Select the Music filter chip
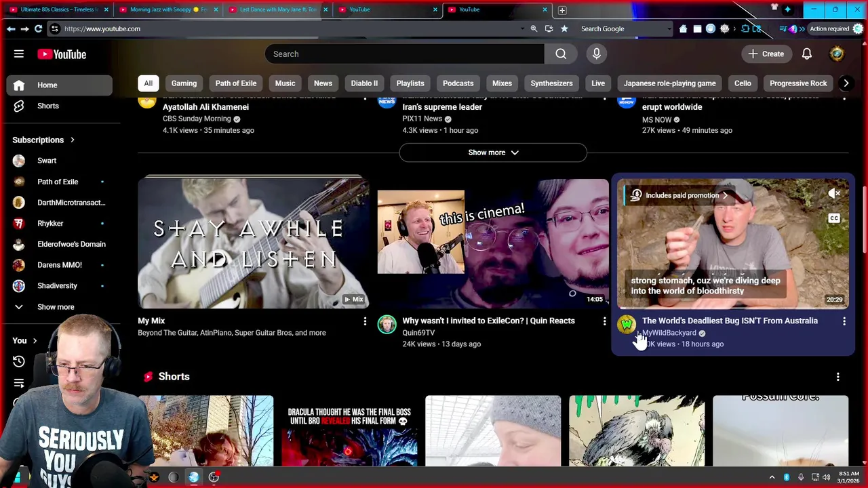 (285, 83)
